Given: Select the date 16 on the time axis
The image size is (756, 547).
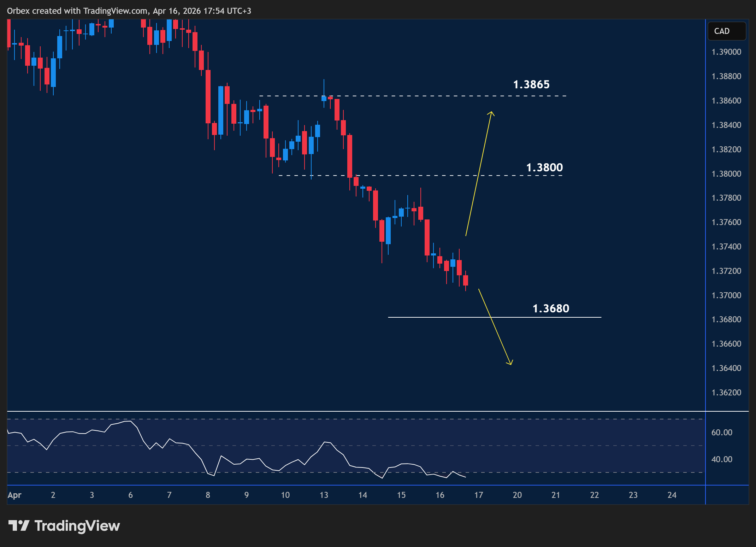Looking at the screenshot, I should tap(440, 495).
